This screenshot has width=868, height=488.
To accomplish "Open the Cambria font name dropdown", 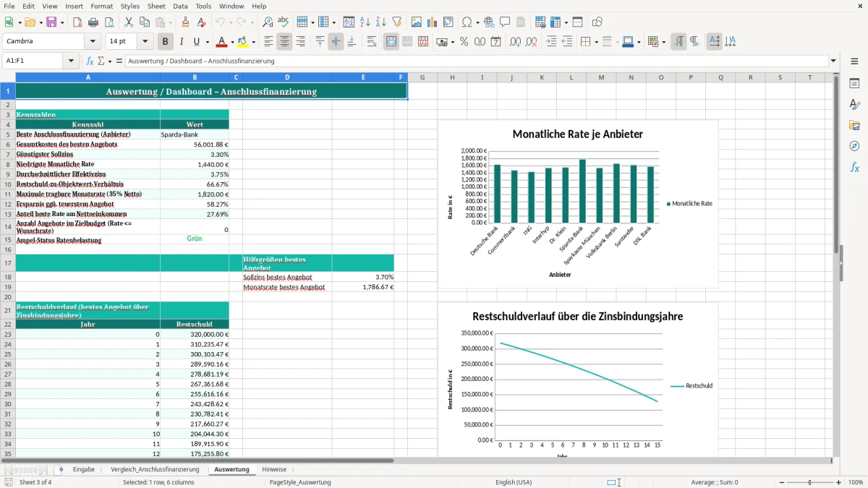I will point(92,42).
